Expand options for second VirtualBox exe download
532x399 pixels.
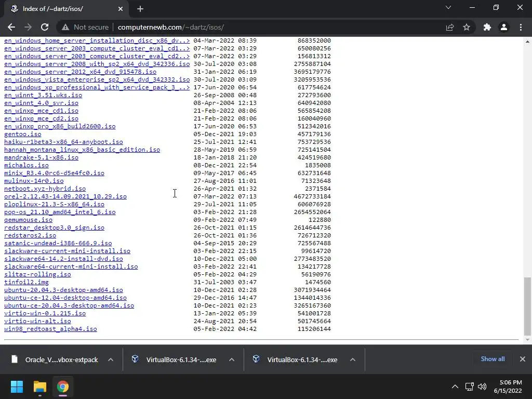click(353, 360)
